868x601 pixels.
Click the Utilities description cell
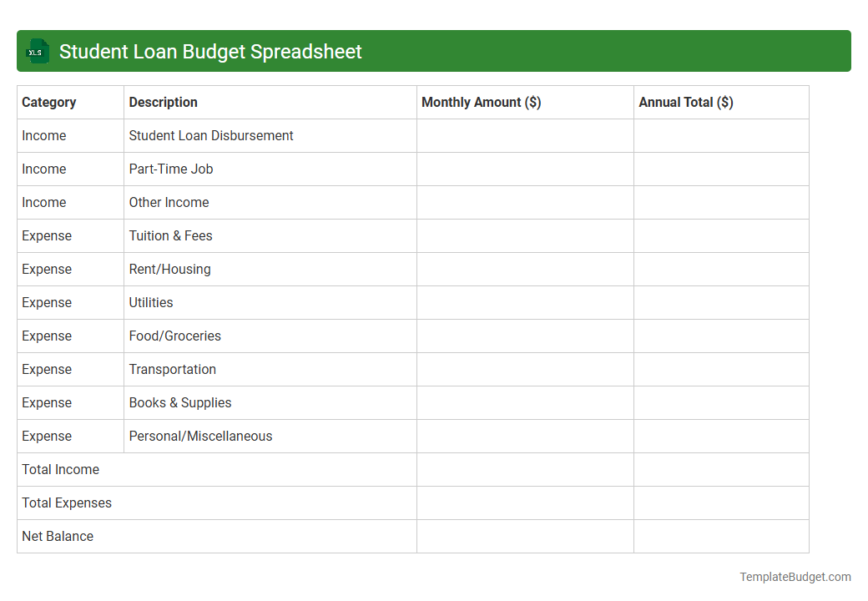[151, 302]
